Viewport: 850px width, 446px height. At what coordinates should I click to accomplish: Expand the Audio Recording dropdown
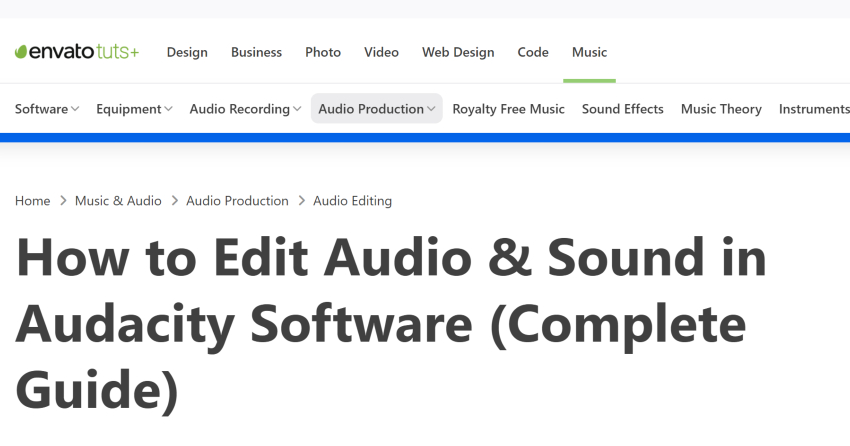[x=245, y=109]
